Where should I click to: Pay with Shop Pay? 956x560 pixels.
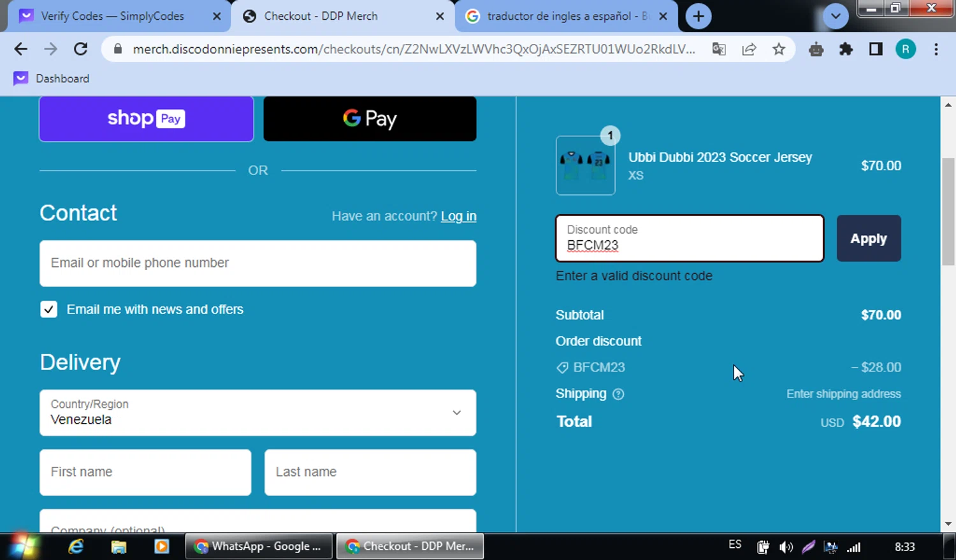pos(147,118)
